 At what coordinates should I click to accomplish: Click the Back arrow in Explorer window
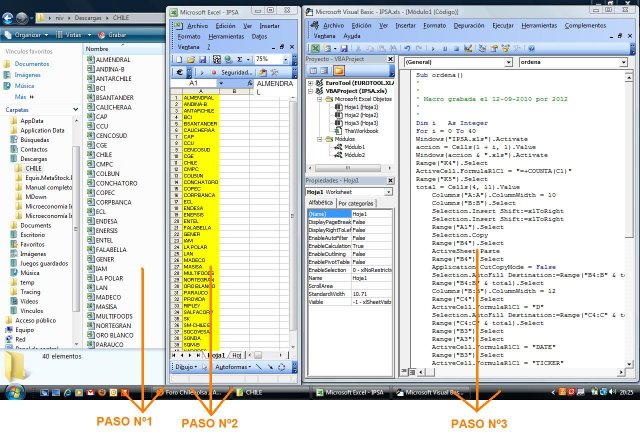tap(8, 18)
